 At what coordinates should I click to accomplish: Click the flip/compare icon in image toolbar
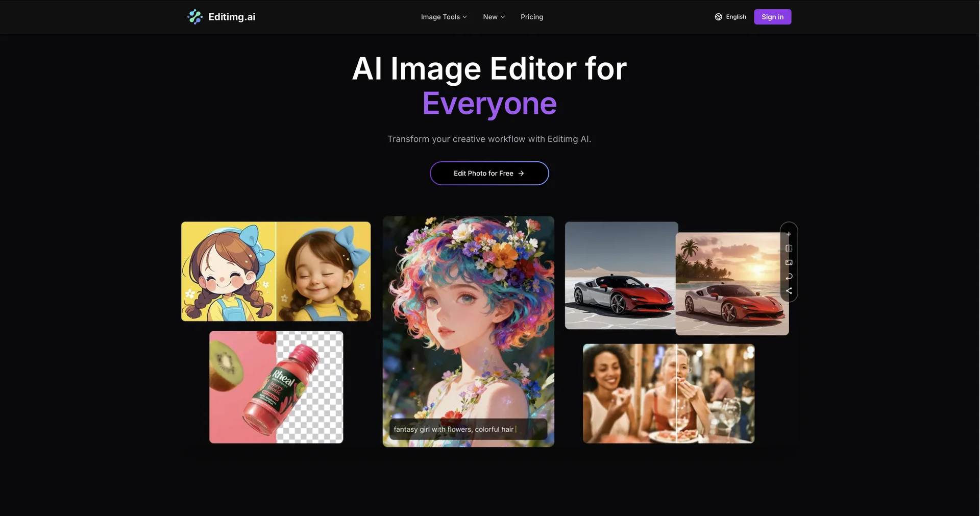click(x=789, y=249)
